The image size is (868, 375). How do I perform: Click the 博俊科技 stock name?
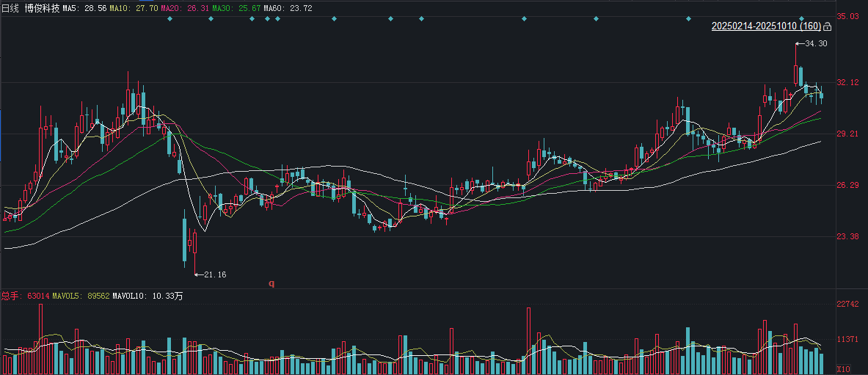(x=41, y=7)
